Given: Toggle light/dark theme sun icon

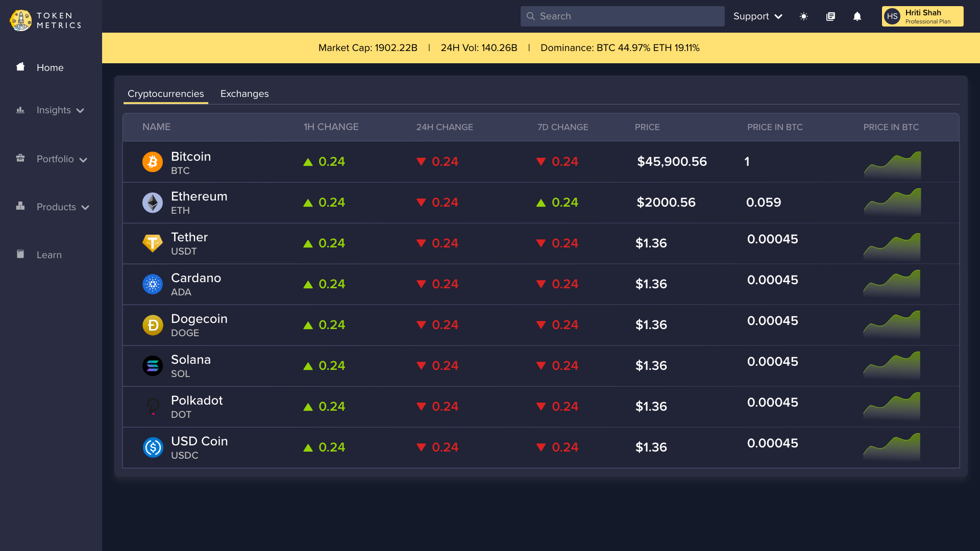Looking at the screenshot, I should tap(803, 16).
